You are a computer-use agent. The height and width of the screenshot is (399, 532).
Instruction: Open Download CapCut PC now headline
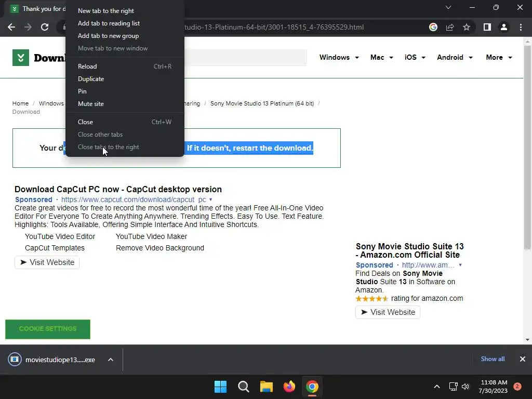[x=118, y=189]
